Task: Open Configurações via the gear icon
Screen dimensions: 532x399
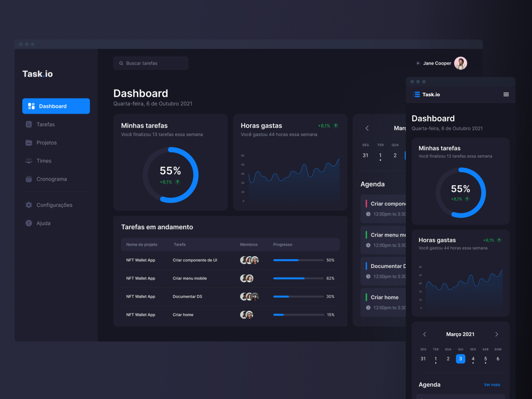Action: (29, 205)
